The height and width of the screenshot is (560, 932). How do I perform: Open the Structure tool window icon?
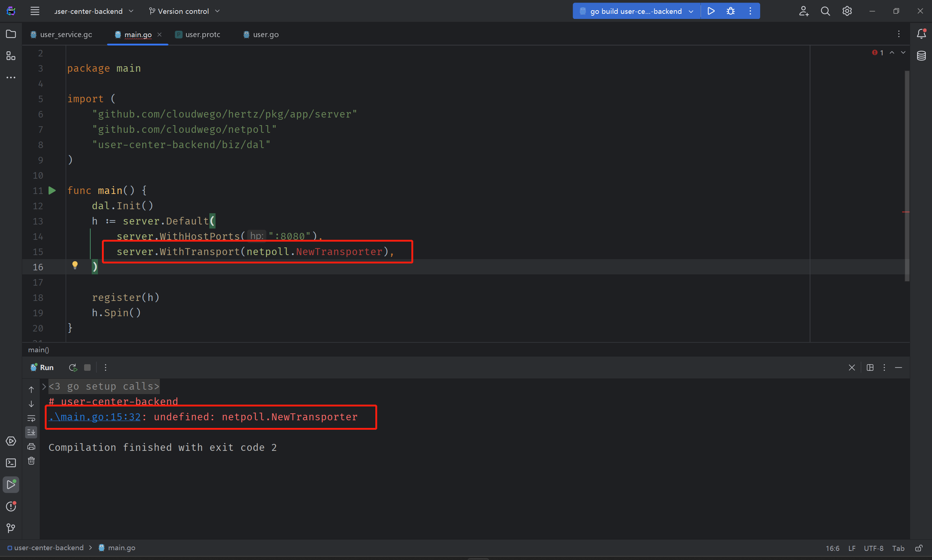[x=11, y=56]
